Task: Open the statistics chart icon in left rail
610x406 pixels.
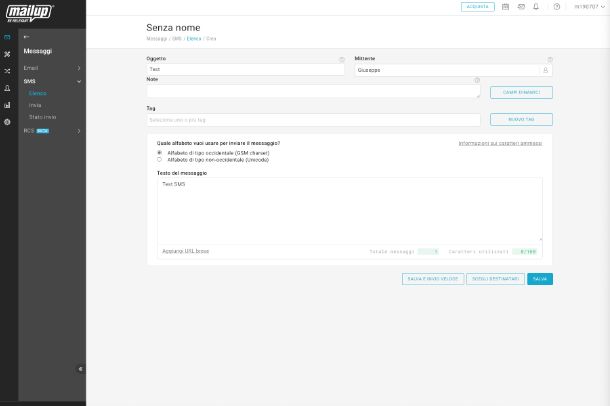Action: point(8,105)
